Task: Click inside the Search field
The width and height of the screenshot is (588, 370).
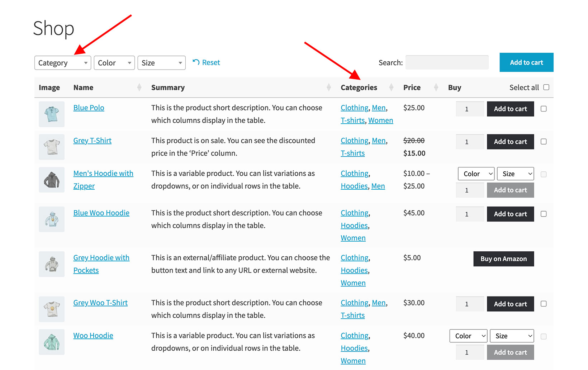Action: pos(447,62)
